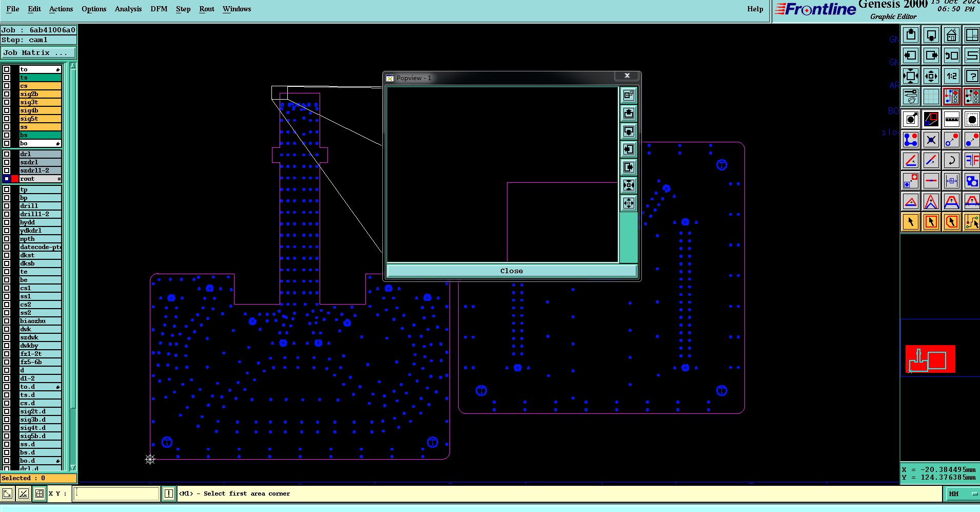
Task: Toggle display checkbox for layer 'ts'
Action: click(7, 78)
